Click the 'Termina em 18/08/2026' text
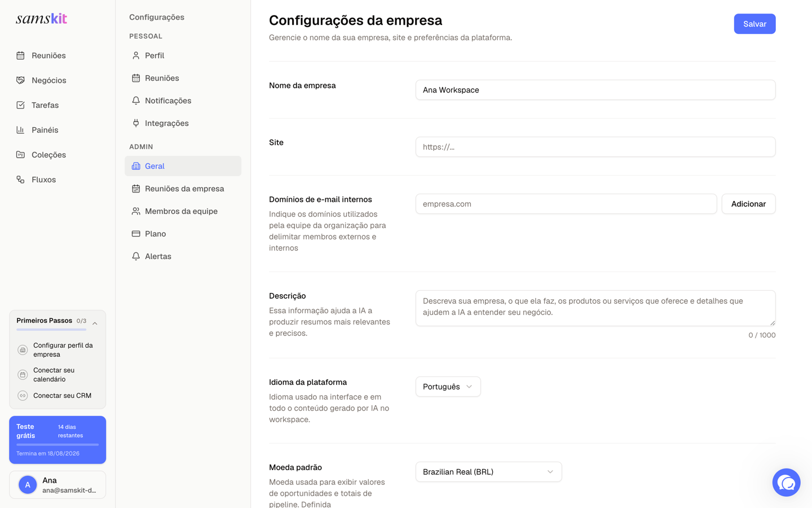 (48, 453)
